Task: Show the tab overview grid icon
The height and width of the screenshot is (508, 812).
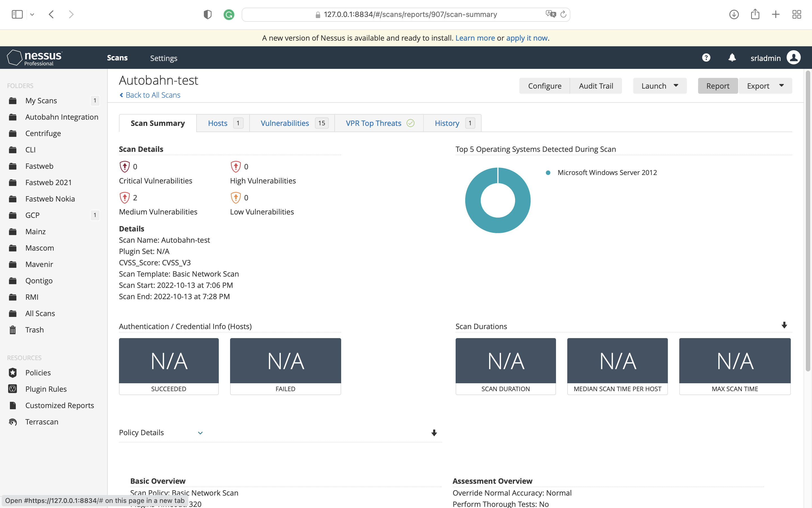Action: pos(796,14)
